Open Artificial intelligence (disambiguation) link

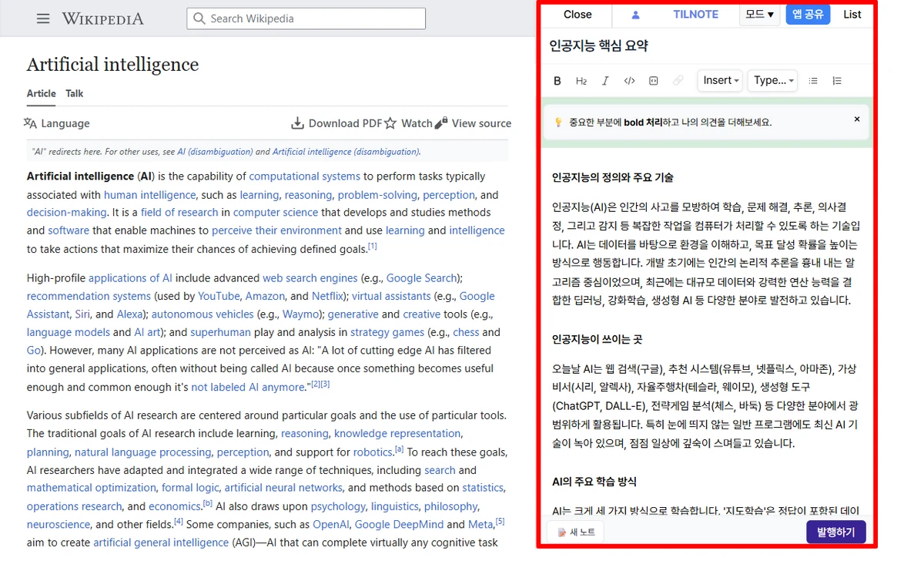pyautogui.click(x=346, y=152)
